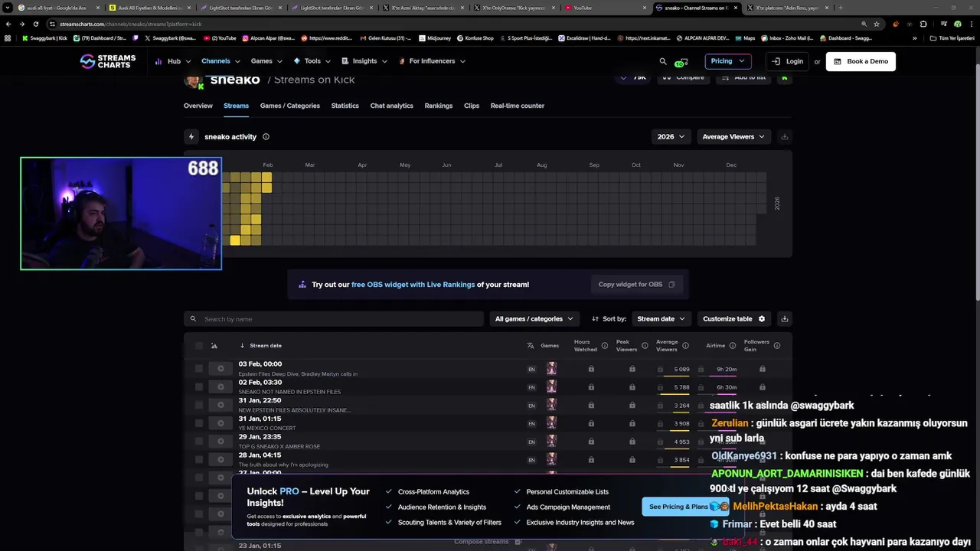This screenshot has width=980, height=551.
Task: Open the free OBS widget with Live Rankings link
Action: click(413, 285)
